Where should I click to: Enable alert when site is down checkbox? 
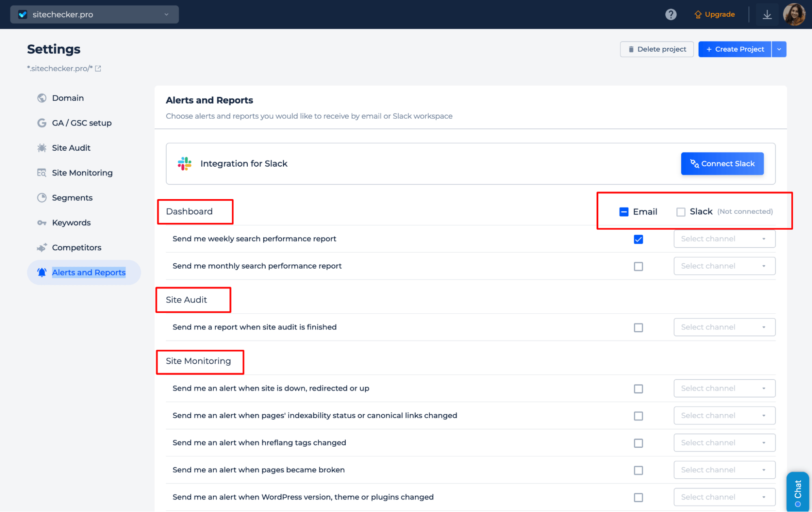point(638,389)
